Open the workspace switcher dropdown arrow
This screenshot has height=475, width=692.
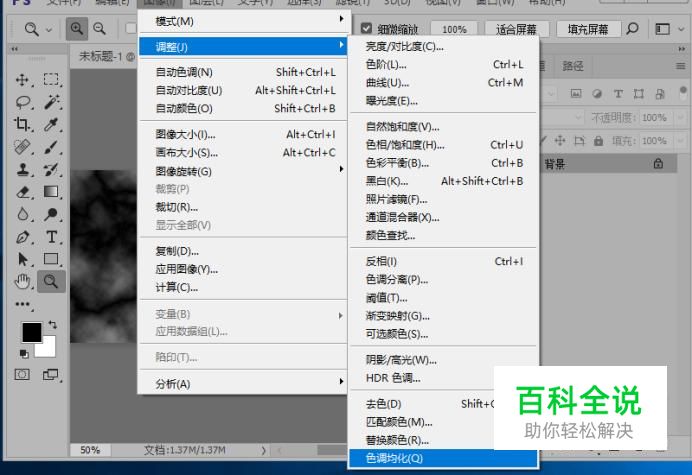pyautogui.click(x=681, y=29)
